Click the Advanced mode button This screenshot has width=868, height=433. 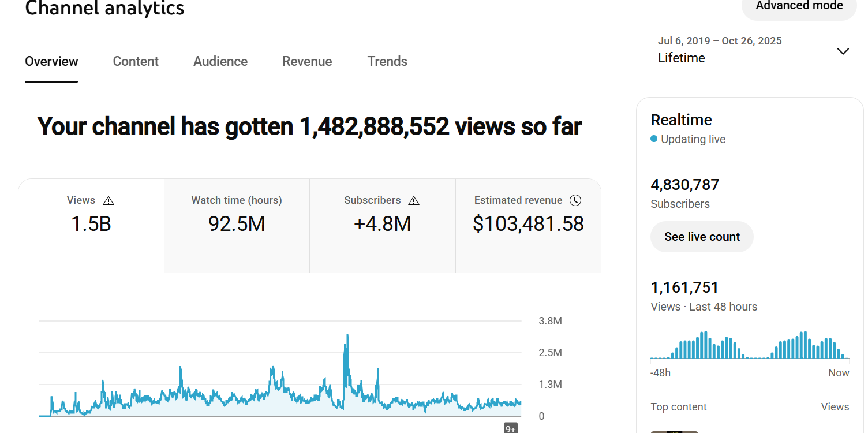tap(799, 6)
